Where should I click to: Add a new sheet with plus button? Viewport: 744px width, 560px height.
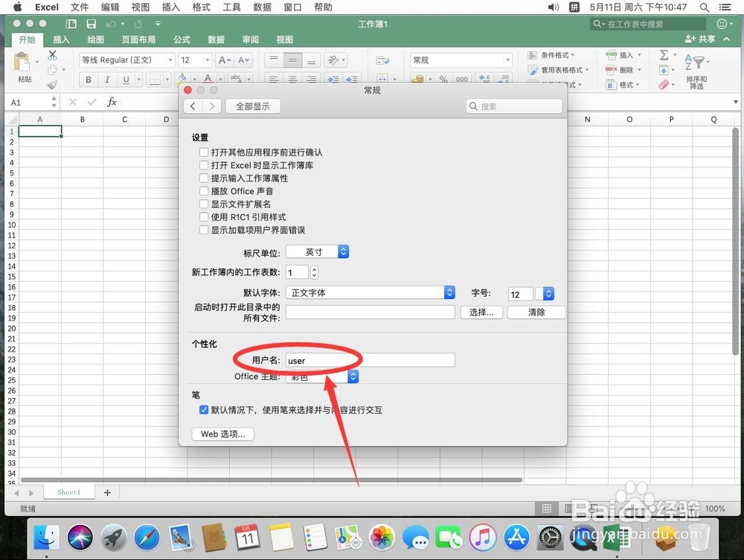coord(107,492)
